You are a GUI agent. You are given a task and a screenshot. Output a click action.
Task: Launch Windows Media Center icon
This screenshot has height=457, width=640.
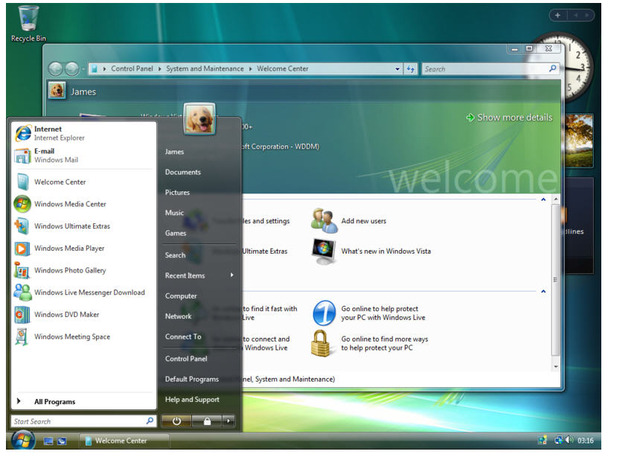22,204
